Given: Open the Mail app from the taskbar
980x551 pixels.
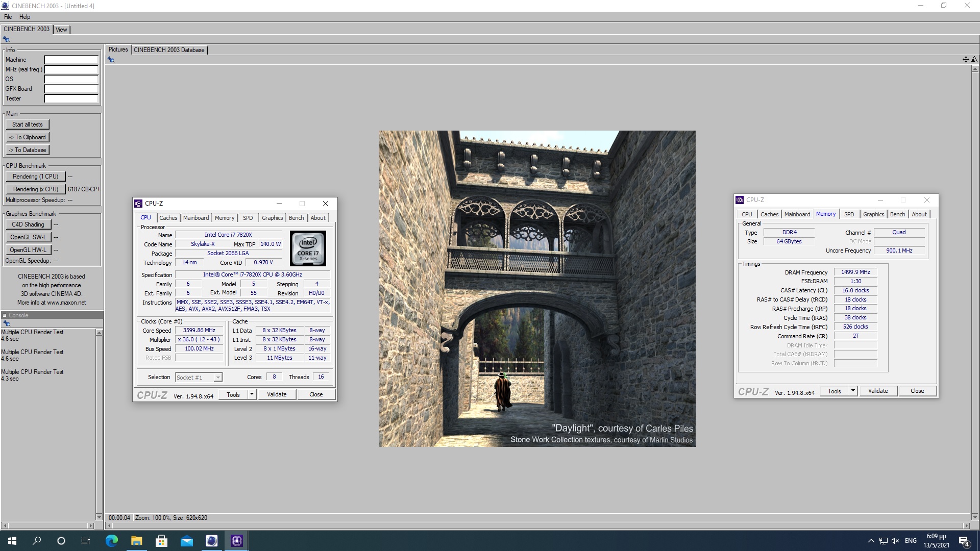Looking at the screenshot, I should click(x=186, y=541).
